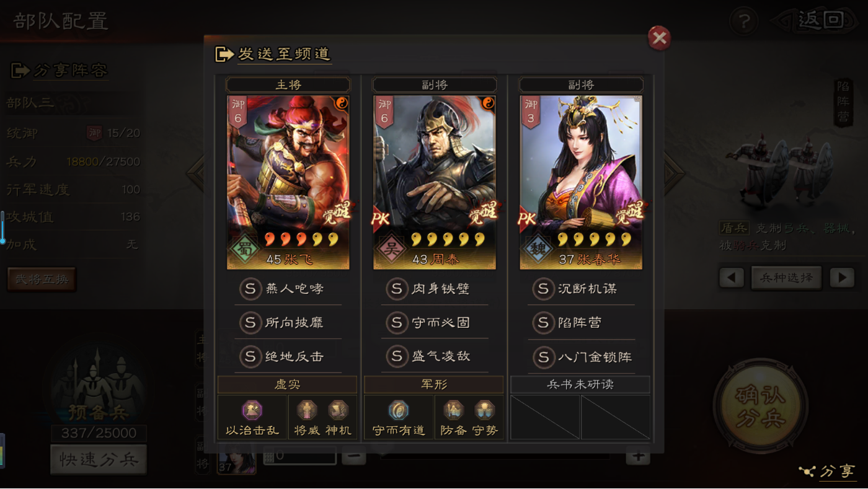This screenshot has height=489, width=868.
Task: Click the 以治击乱 tactics book icon
Action: coord(252,410)
